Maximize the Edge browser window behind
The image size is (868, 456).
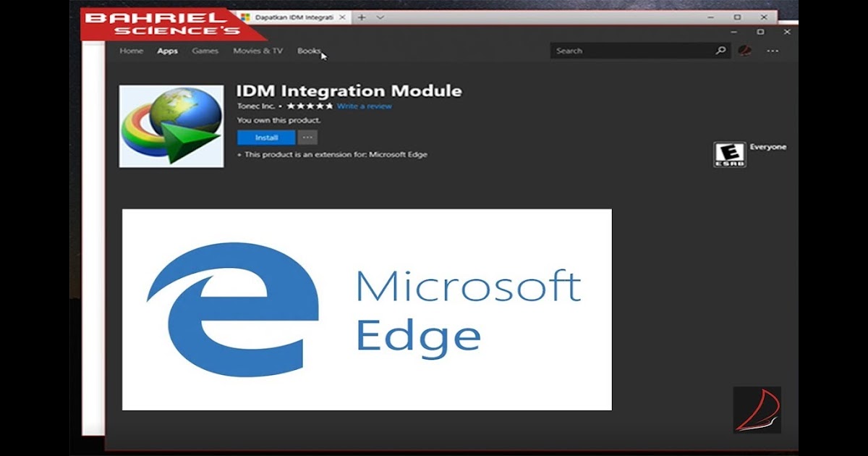coord(737,17)
